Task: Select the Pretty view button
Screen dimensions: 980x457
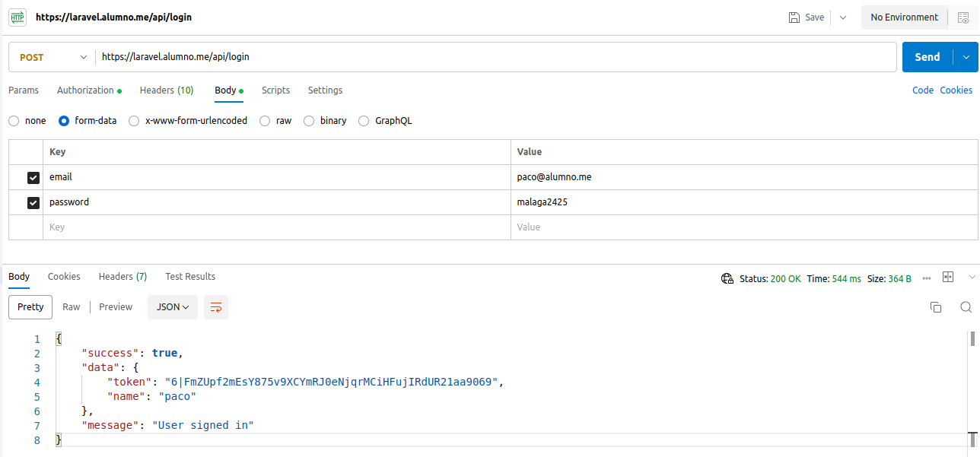Action: coord(30,307)
